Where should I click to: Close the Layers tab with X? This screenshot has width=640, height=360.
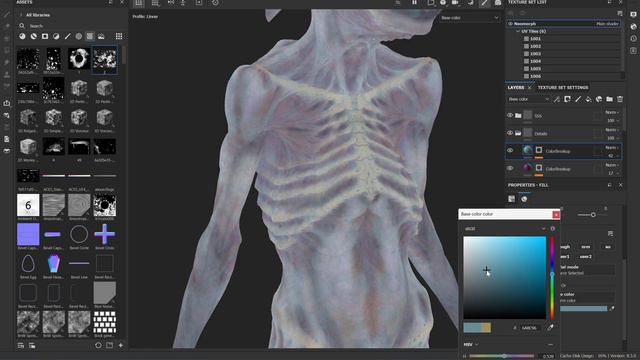(529, 87)
